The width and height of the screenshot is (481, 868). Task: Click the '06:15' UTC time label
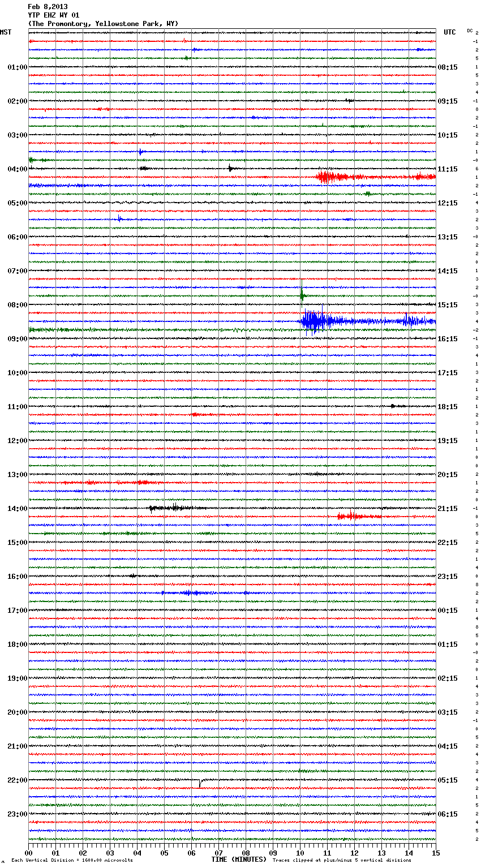448,814
